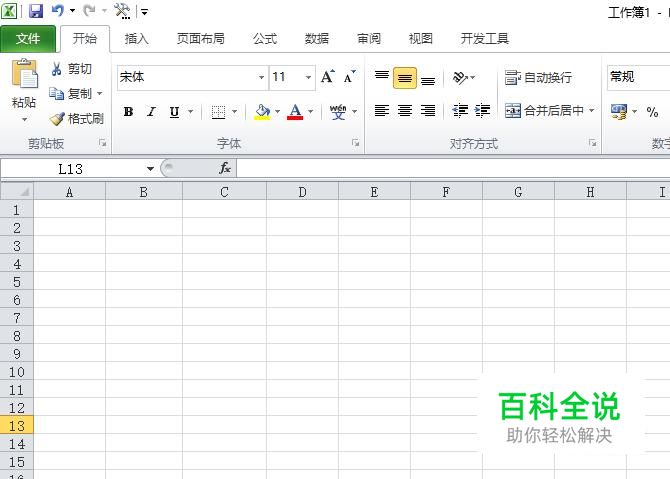Screen dimensions: 670x479
Task: Toggle bottom align
Action: pos(428,79)
